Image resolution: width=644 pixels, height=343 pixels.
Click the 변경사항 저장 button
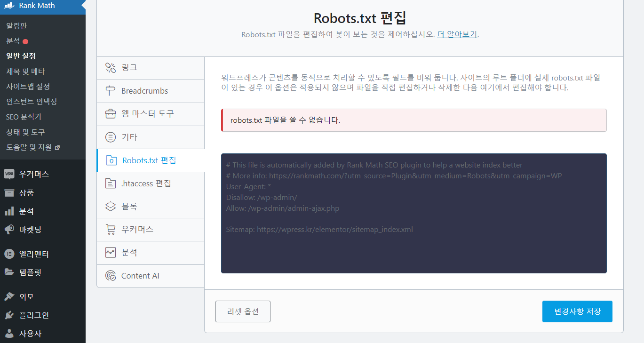coord(577,311)
